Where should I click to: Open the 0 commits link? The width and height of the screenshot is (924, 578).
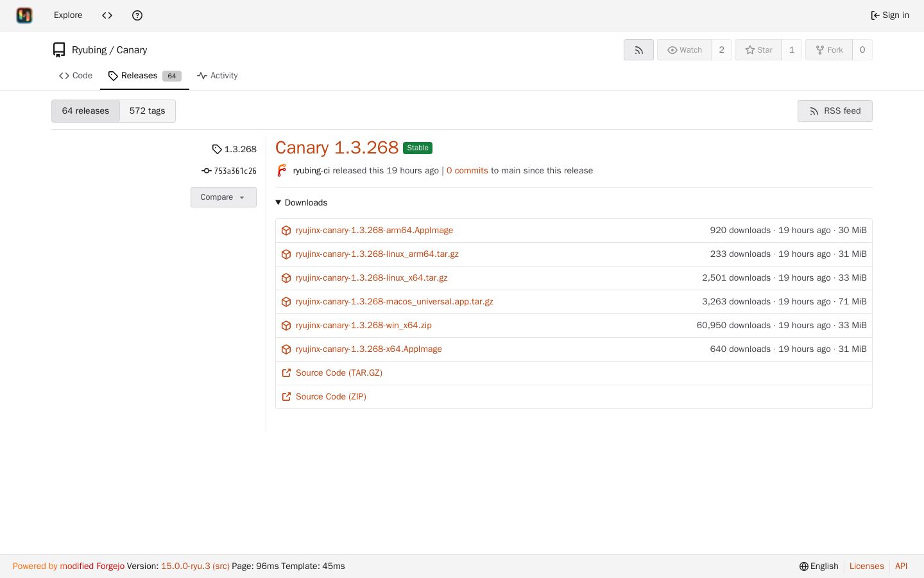click(467, 171)
